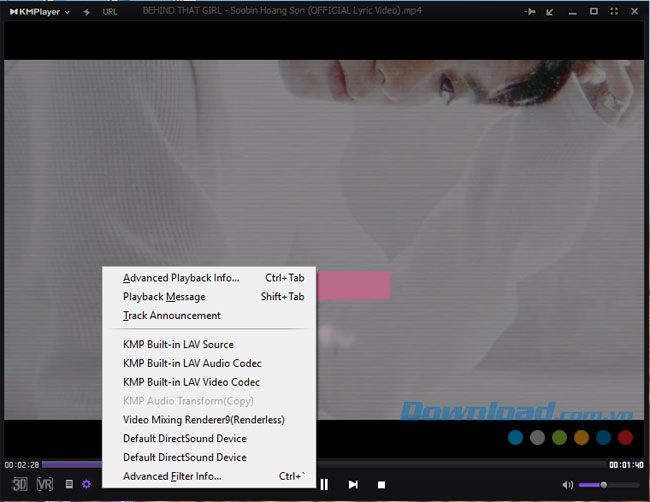Pin the player window on top

pyautogui.click(x=529, y=12)
